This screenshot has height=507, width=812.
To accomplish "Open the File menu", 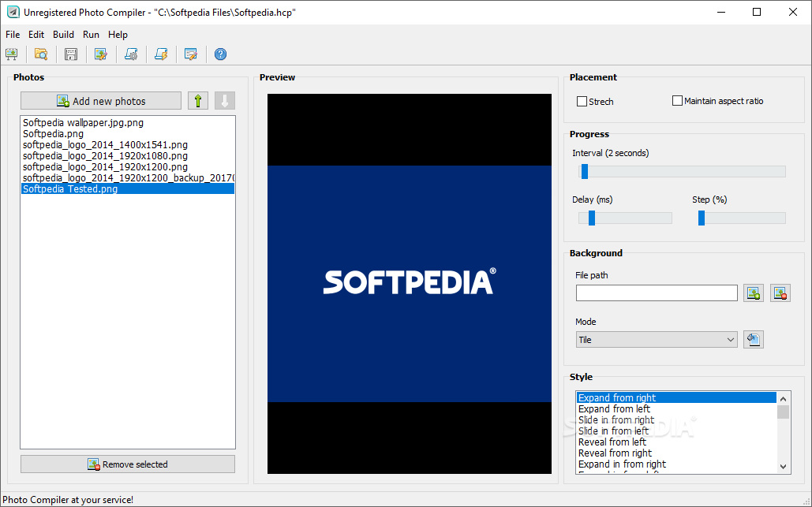I will (x=13, y=35).
